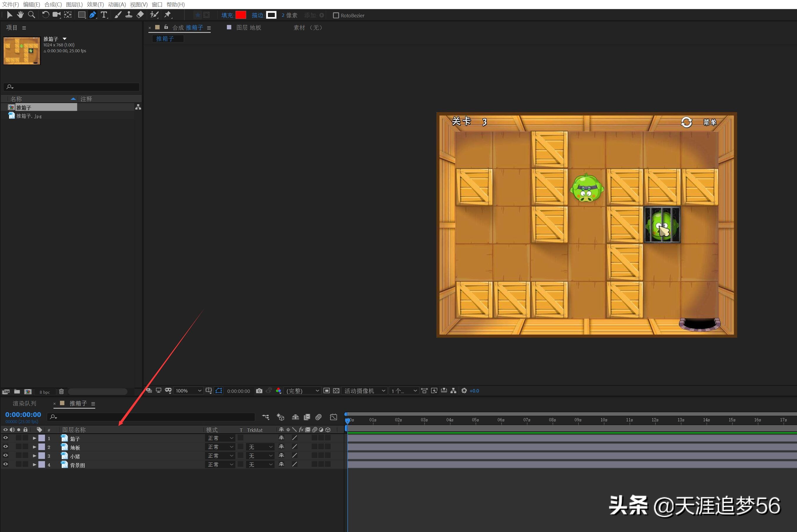
Task: Hide the 背景图 layer
Action: click(5, 464)
